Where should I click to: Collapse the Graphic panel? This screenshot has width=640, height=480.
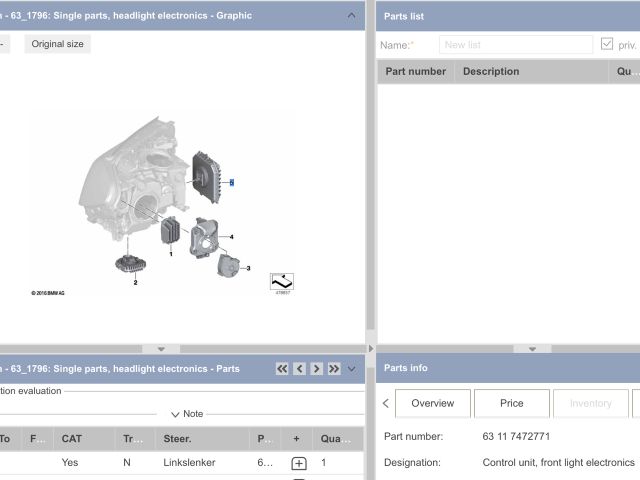click(x=350, y=15)
